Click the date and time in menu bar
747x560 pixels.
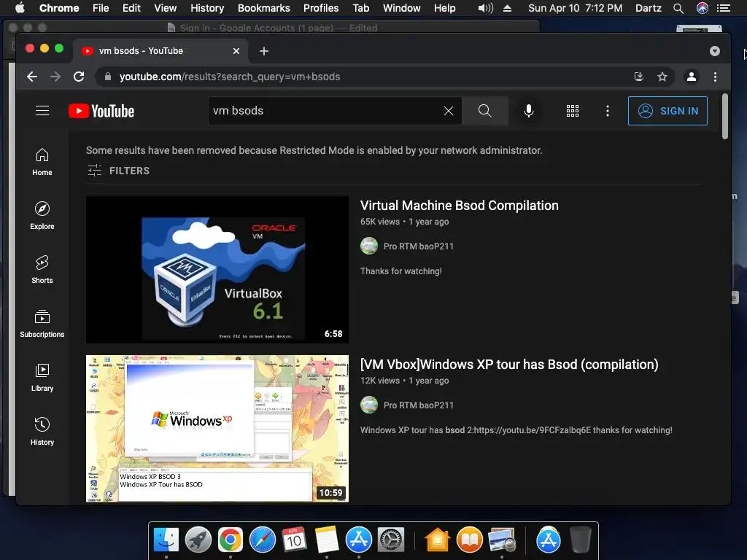pos(575,8)
